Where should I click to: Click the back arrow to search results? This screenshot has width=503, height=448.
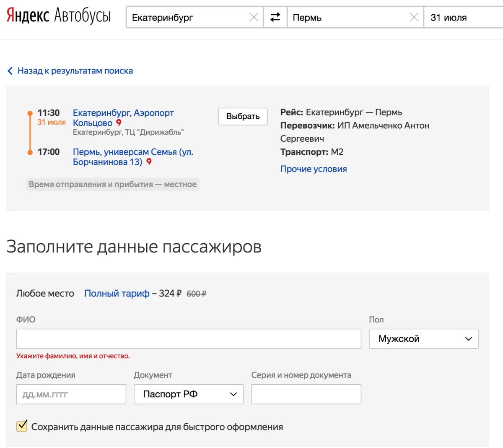(x=10, y=71)
